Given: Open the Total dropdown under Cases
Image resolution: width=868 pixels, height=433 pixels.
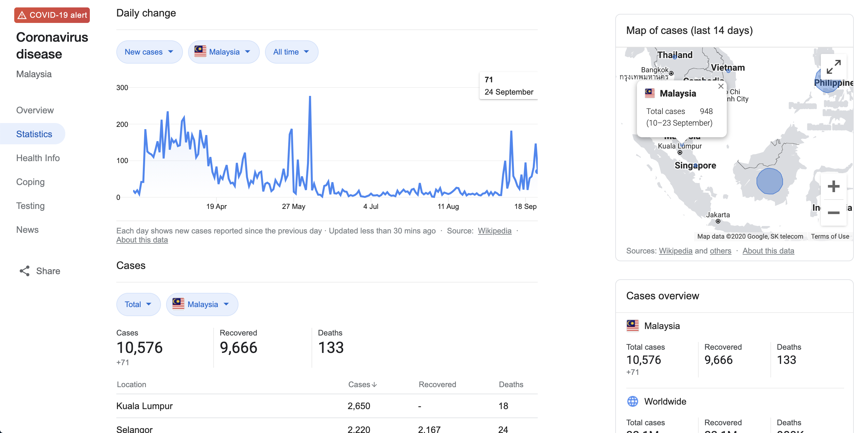Looking at the screenshot, I should [x=138, y=304].
